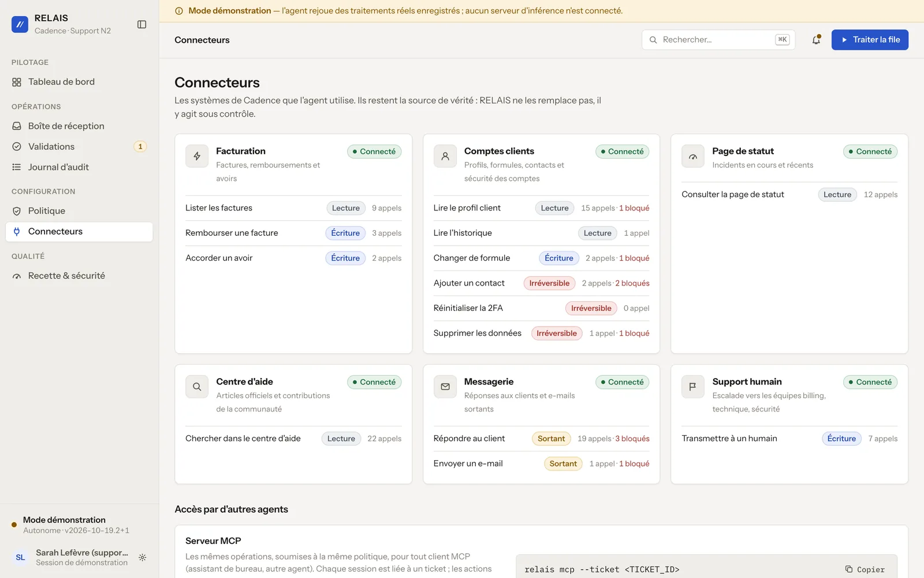Click the Centre d'aide magnifier icon
Image resolution: width=924 pixels, height=578 pixels.
pyautogui.click(x=197, y=387)
